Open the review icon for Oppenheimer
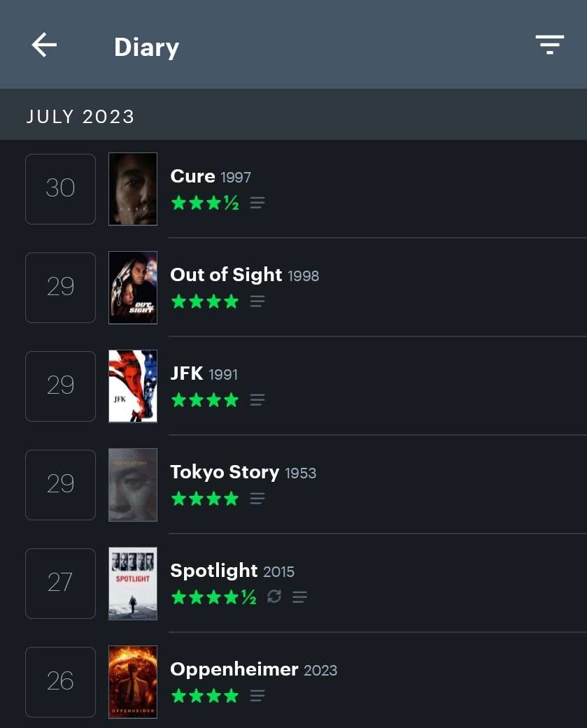587x728 pixels. [257, 696]
